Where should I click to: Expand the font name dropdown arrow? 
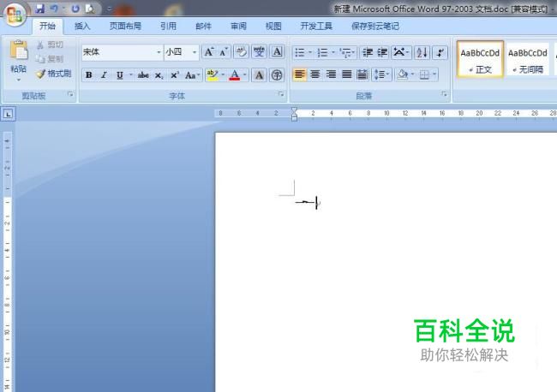pyautogui.click(x=159, y=52)
